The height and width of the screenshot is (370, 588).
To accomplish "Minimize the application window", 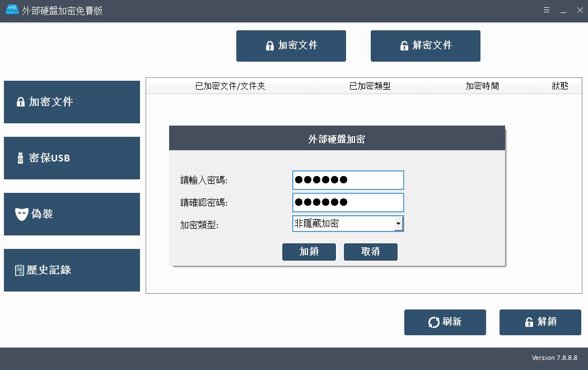I will [563, 11].
